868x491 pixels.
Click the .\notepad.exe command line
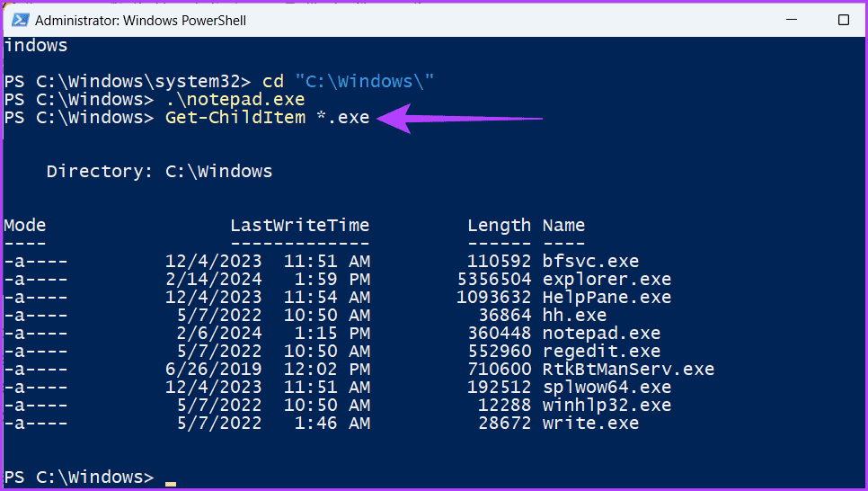235,99
